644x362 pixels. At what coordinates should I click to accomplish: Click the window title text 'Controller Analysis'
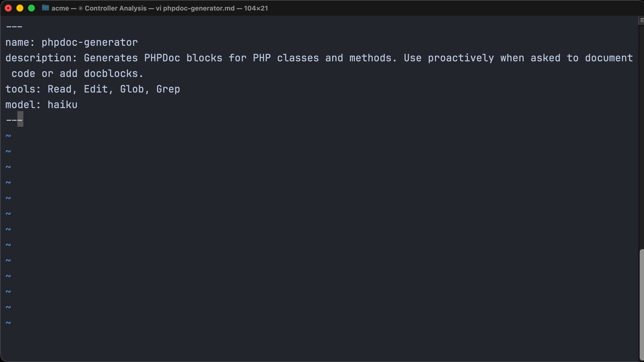point(115,8)
